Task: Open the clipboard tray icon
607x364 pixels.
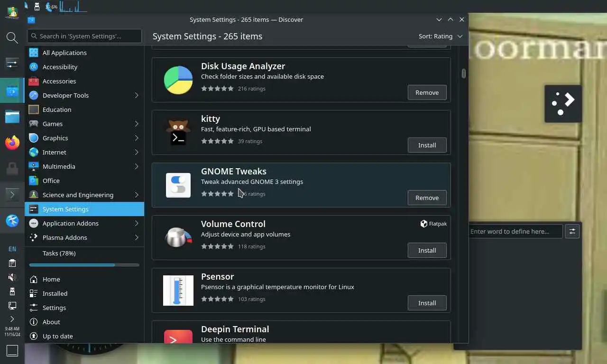Action: click(x=12, y=263)
